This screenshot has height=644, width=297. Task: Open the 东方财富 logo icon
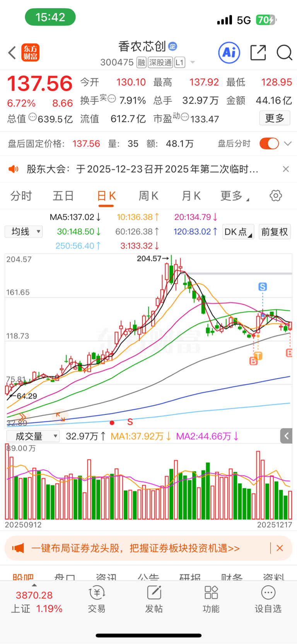point(31,53)
